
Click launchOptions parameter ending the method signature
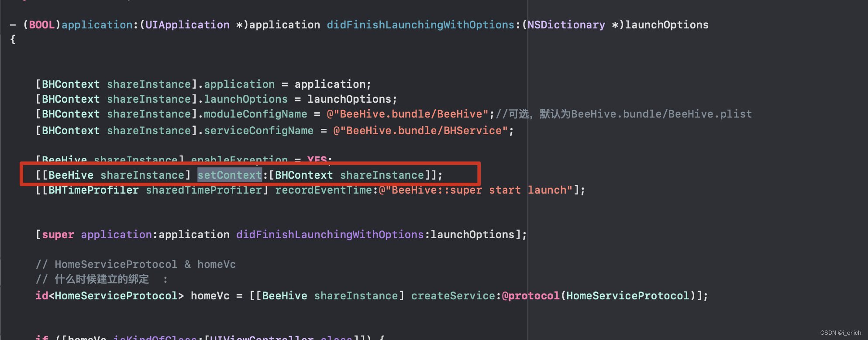click(x=667, y=25)
